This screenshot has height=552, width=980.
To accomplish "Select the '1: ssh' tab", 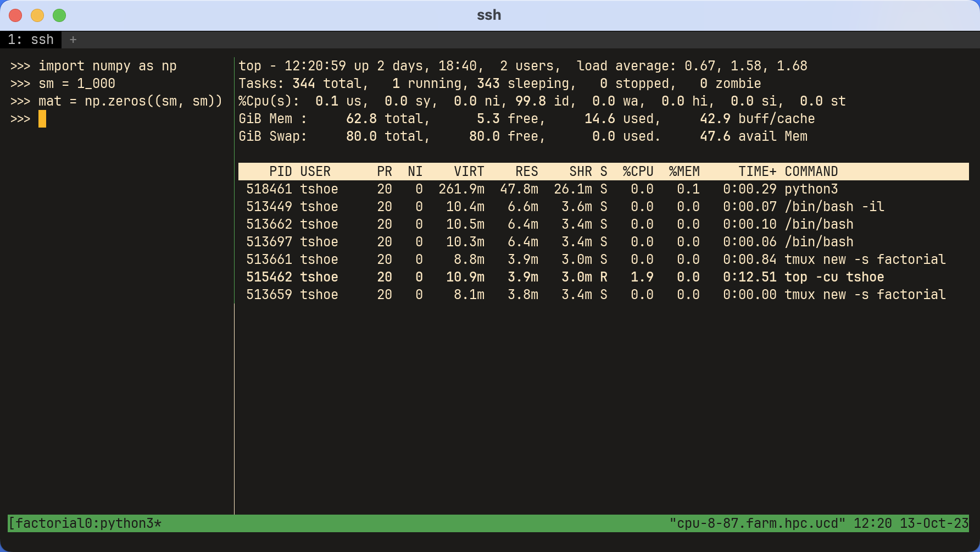I will [31, 40].
